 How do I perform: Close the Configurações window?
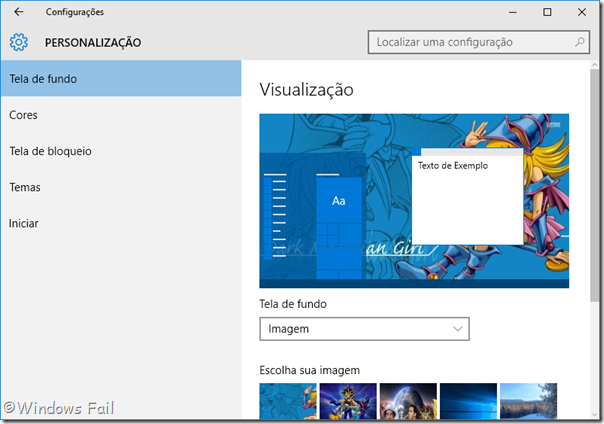582,12
